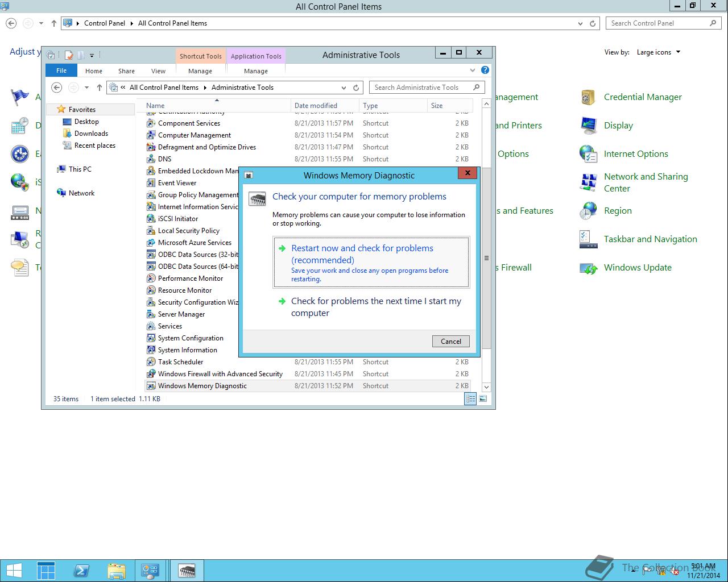Click the iSCSI Initiator icon
728x582 pixels.
[151, 219]
